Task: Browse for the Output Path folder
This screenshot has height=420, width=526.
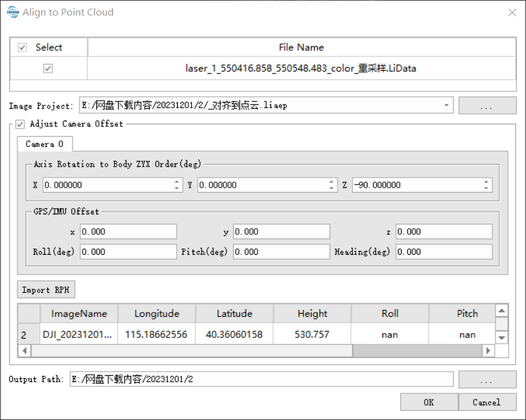Action: (x=487, y=379)
